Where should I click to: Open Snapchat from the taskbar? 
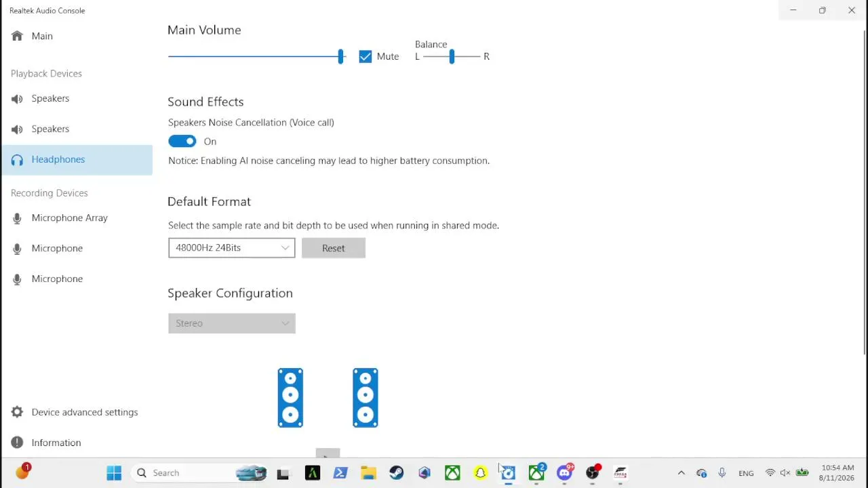point(480,473)
